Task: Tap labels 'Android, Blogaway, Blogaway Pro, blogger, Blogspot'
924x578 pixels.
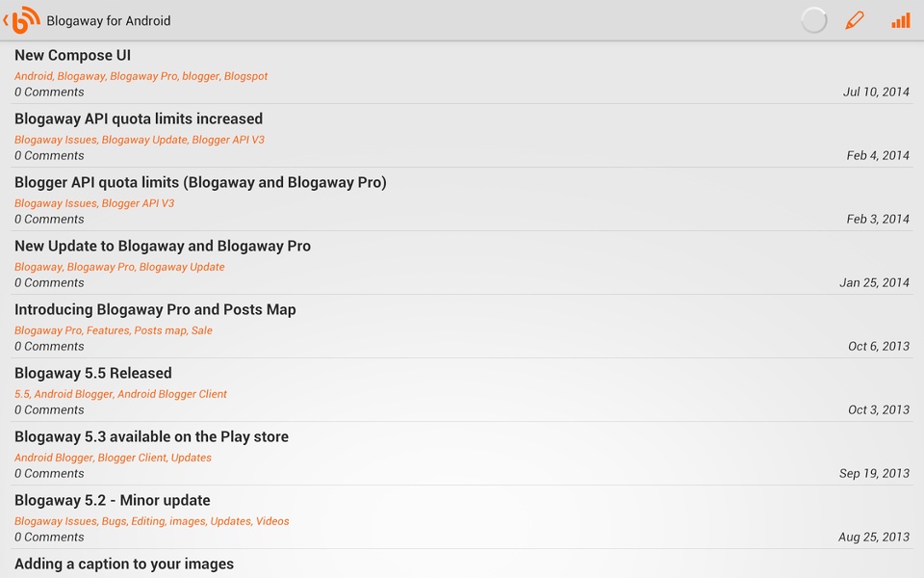Action: point(141,76)
